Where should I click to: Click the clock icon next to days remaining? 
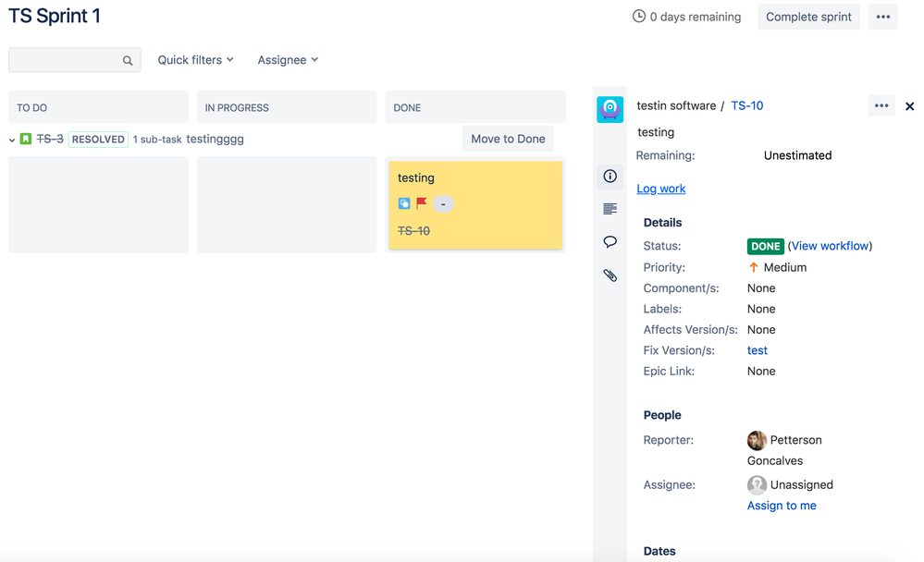pyautogui.click(x=638, y=16)
